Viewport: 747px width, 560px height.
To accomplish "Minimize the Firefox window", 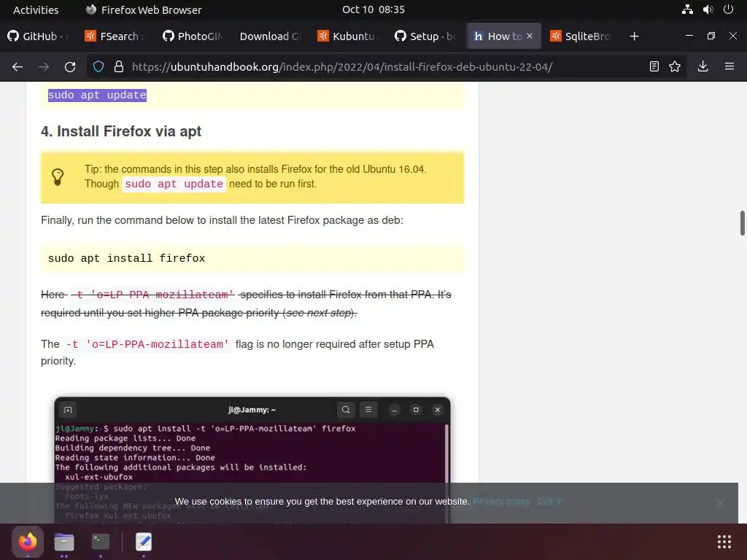I will click(x=689, y=36).
